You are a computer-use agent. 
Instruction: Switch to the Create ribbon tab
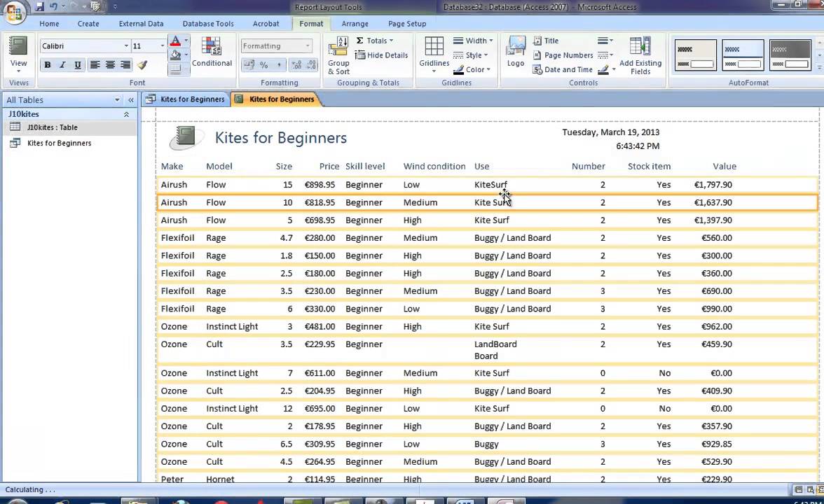[88, 24]
